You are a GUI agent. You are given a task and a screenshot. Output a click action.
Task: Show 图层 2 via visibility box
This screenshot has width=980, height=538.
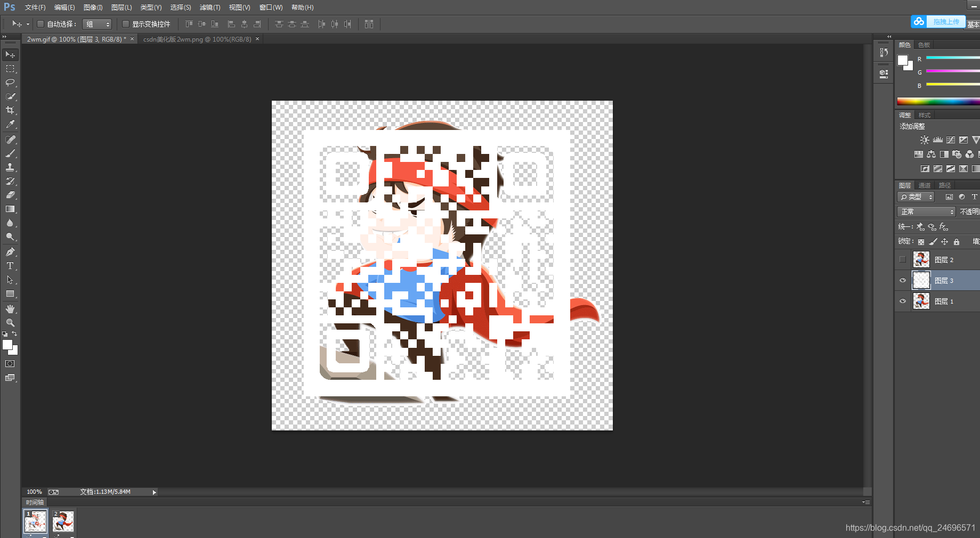(902, 260)
